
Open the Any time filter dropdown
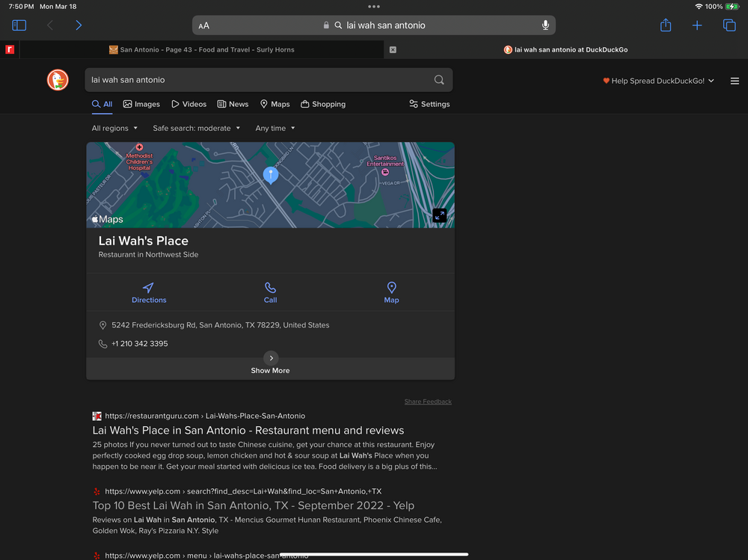point(275,129)
